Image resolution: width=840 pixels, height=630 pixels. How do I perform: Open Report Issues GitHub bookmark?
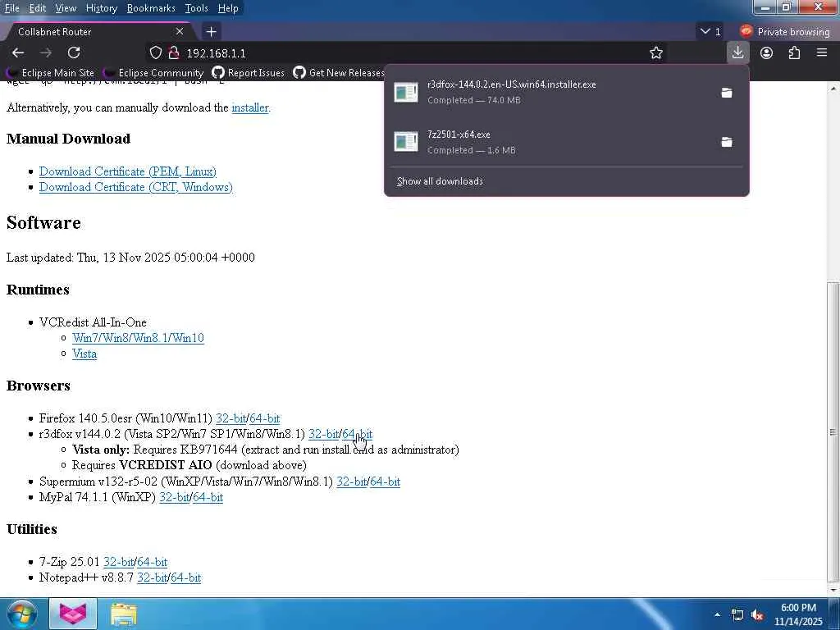point(249,72)
